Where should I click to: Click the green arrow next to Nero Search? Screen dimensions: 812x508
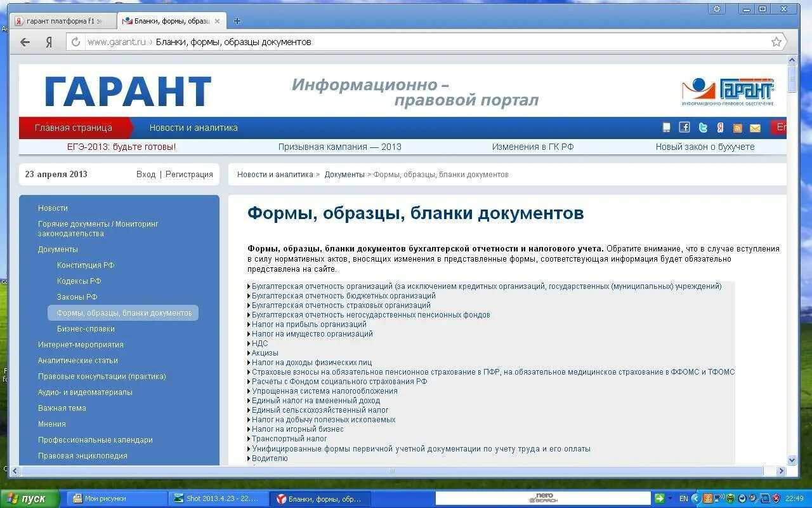[x=660, y=498]
